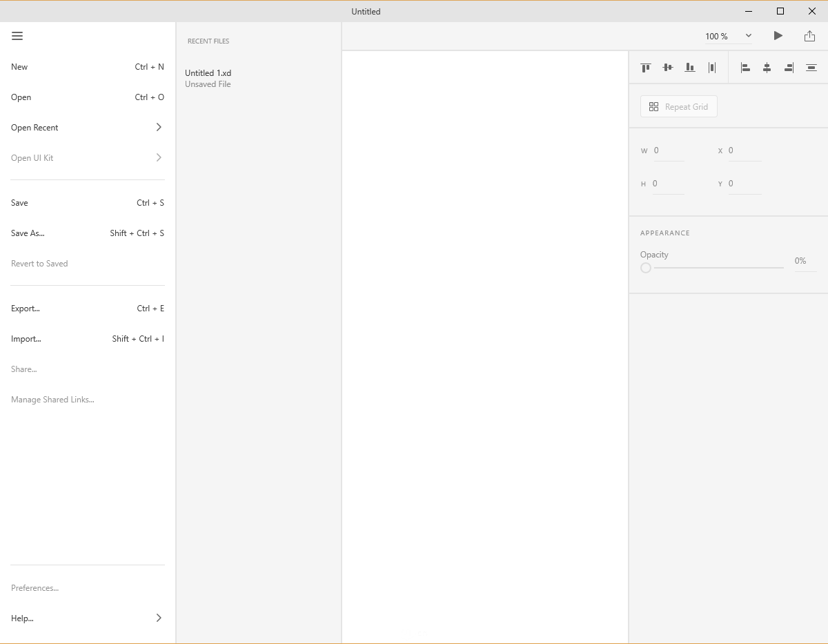Image resolution: width=828 pixels, height=644 pixels.
Task: Open Preferences from the menu
Action: pyautogui.click(x=34, y=587)
